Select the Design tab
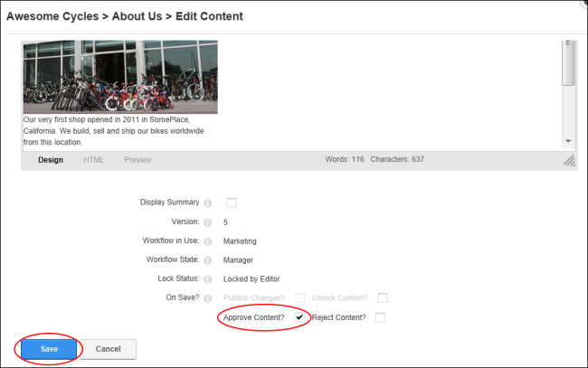This screenshot has height=368, width=588. [x=51, y=160]
